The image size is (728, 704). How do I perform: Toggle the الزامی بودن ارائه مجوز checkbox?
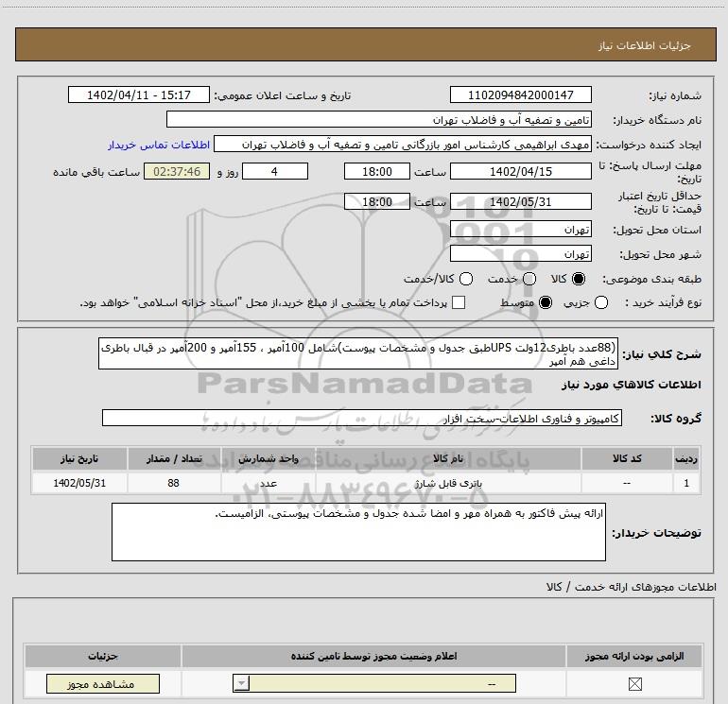click(x=634, y=683)
